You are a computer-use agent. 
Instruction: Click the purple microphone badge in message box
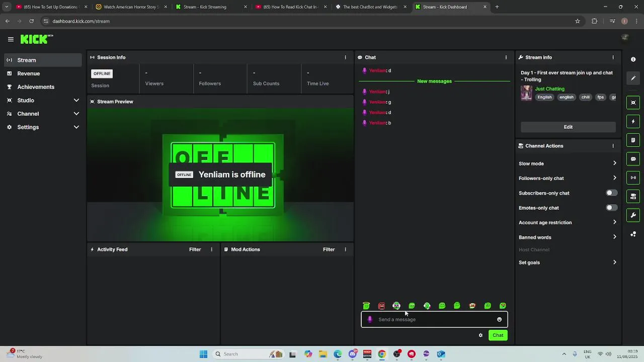[x=370, y=319]
